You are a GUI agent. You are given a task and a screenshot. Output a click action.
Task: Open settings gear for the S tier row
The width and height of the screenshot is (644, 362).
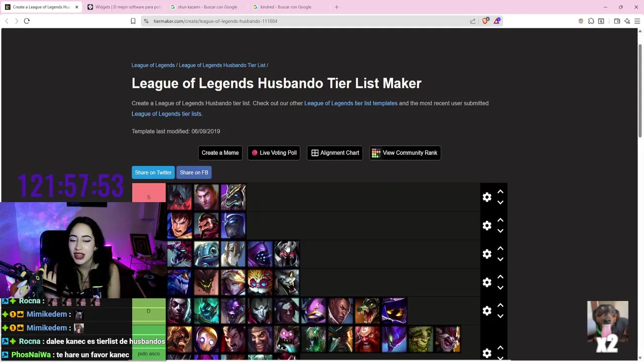(487, 197)
